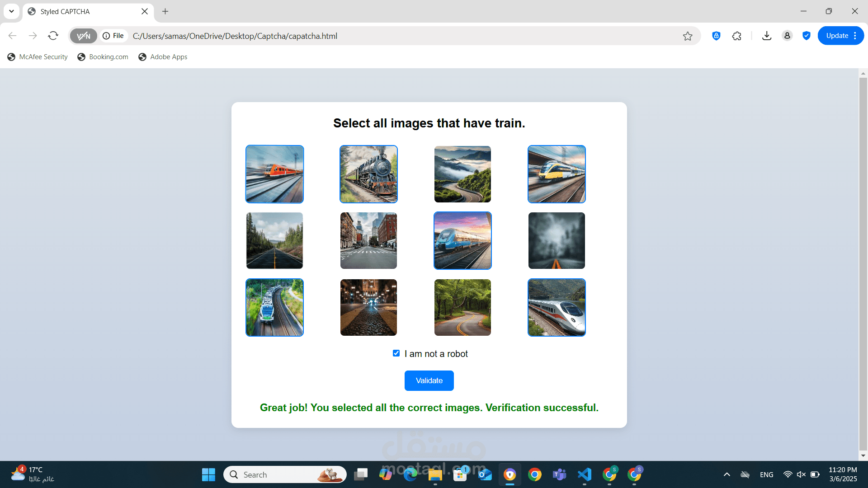Open the Downloads icon in the toolbar

click(x=767, y=36)
